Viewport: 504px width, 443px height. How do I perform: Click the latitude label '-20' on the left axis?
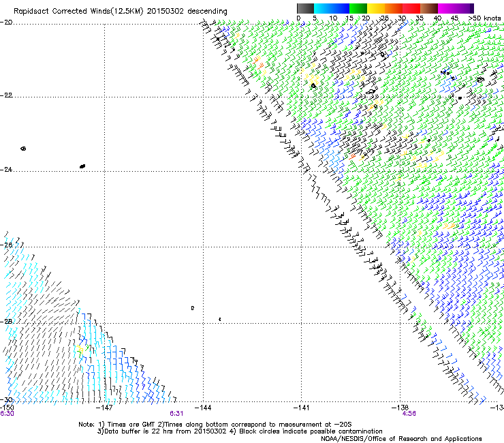coord(6,22)
